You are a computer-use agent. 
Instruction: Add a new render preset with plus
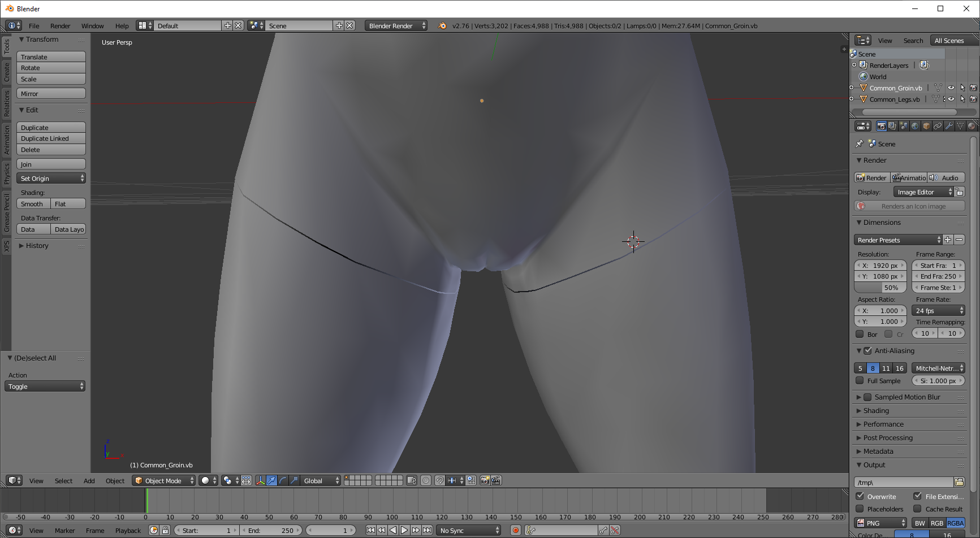(x=948, y=240)
